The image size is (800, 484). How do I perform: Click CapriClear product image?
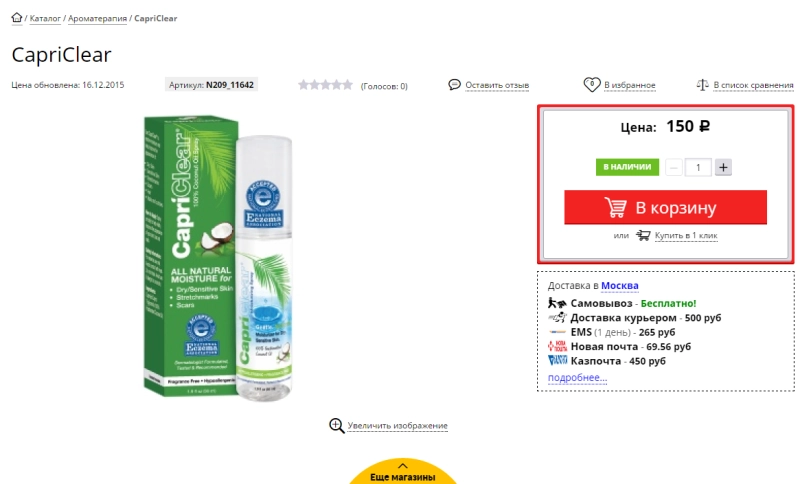pyautogui.click(x=222, y=260)
